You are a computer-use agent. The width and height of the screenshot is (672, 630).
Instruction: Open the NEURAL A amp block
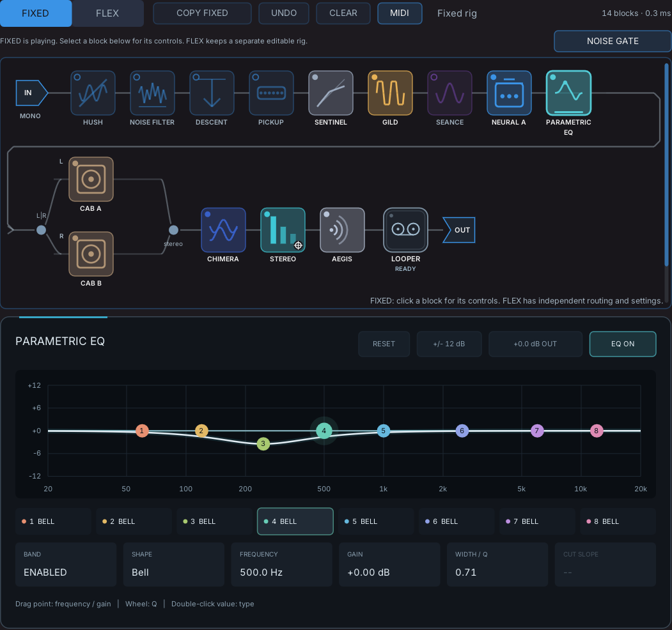pos(509,93)
